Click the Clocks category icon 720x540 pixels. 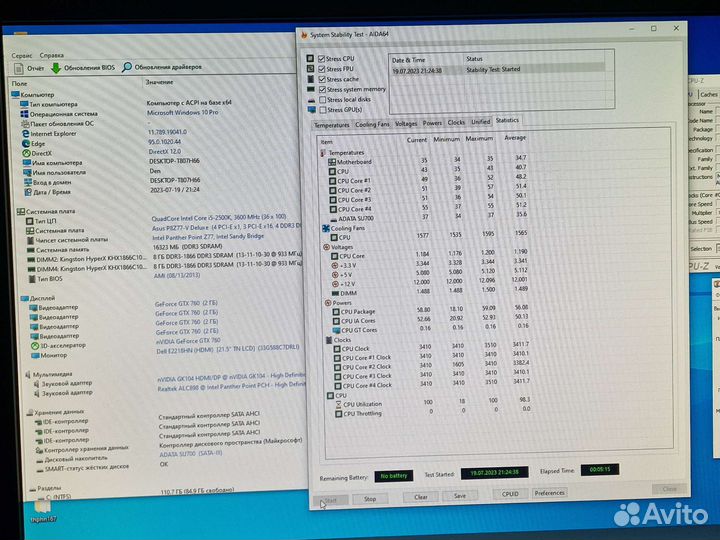point(329,340)
